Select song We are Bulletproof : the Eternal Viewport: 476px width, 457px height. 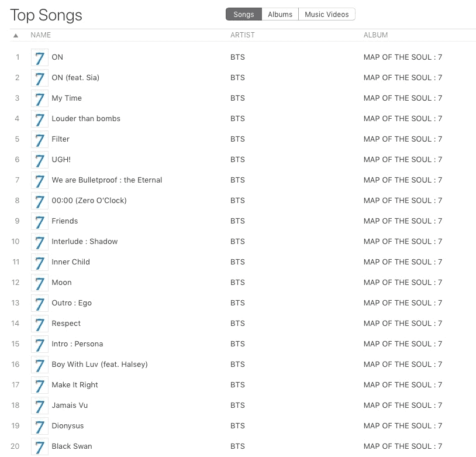pos(106,180)
